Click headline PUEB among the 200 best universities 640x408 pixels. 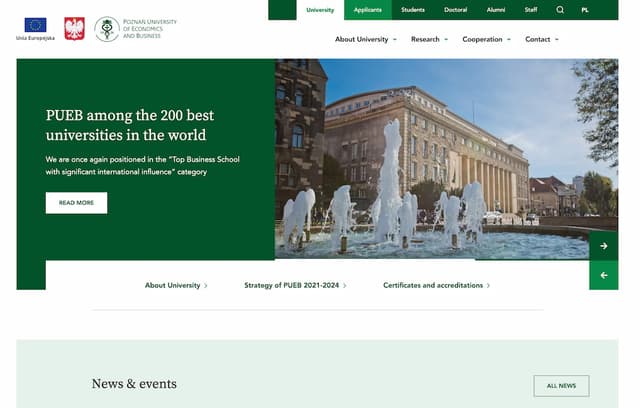[x=130, y=125]
